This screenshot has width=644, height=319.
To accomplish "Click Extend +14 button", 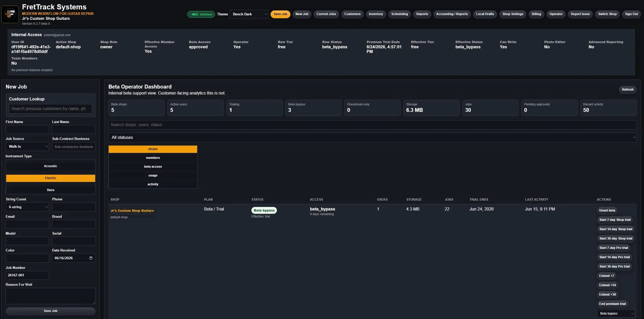I will [x=607, y=285].
